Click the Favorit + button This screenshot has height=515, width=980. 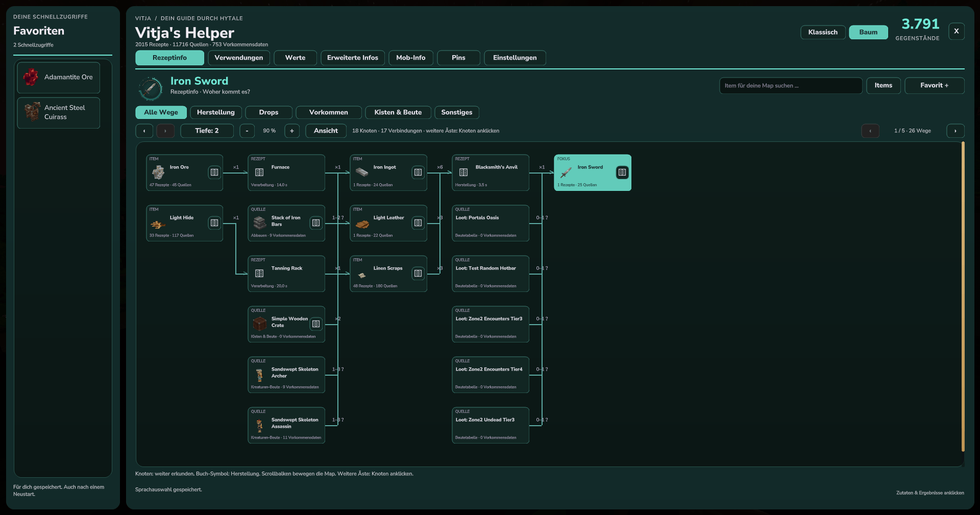(x=935, y=85)
